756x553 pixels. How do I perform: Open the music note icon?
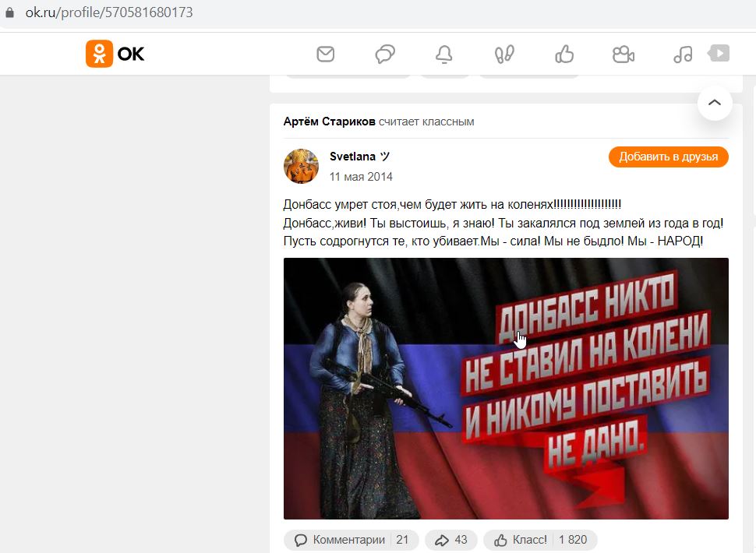(683, 54)
